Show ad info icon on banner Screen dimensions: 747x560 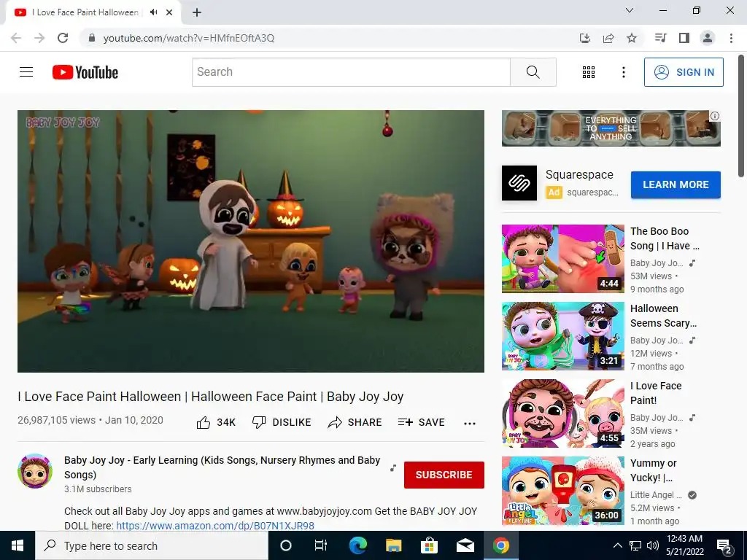pyautogui.click(x=715, y=116)
